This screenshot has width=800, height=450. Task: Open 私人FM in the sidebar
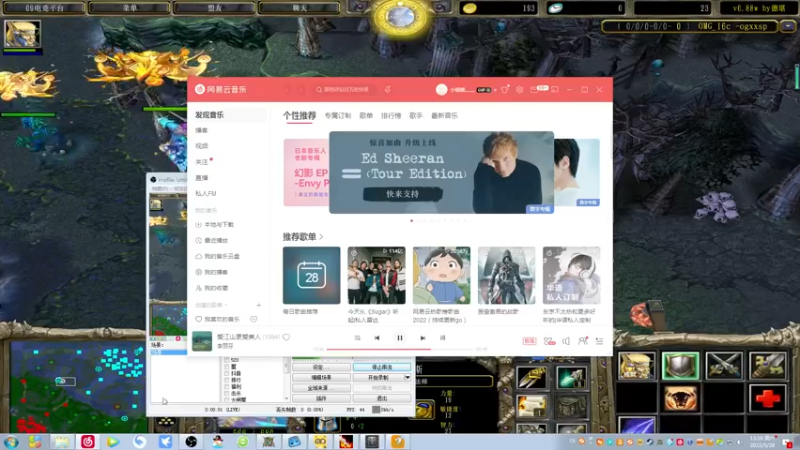[x=206, y=193]
